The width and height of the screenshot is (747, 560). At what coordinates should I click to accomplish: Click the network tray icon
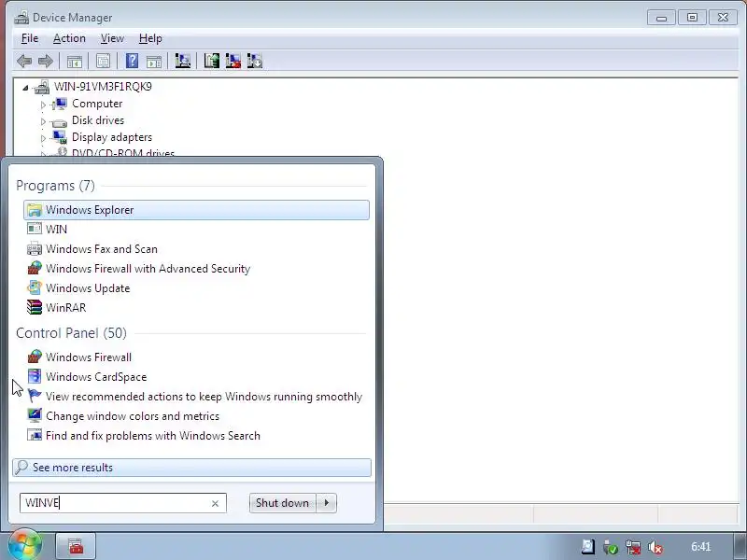coord(633,547)
